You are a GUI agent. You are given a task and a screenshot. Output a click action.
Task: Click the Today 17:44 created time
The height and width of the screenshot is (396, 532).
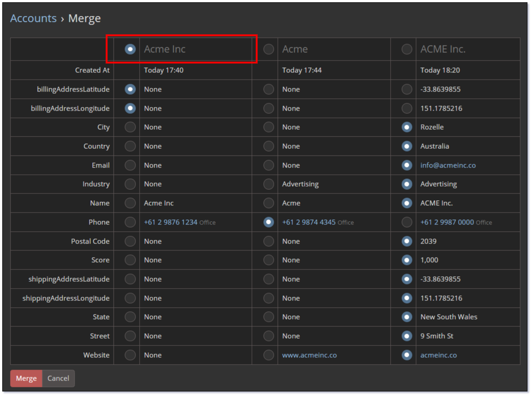[x=302, y=70]
